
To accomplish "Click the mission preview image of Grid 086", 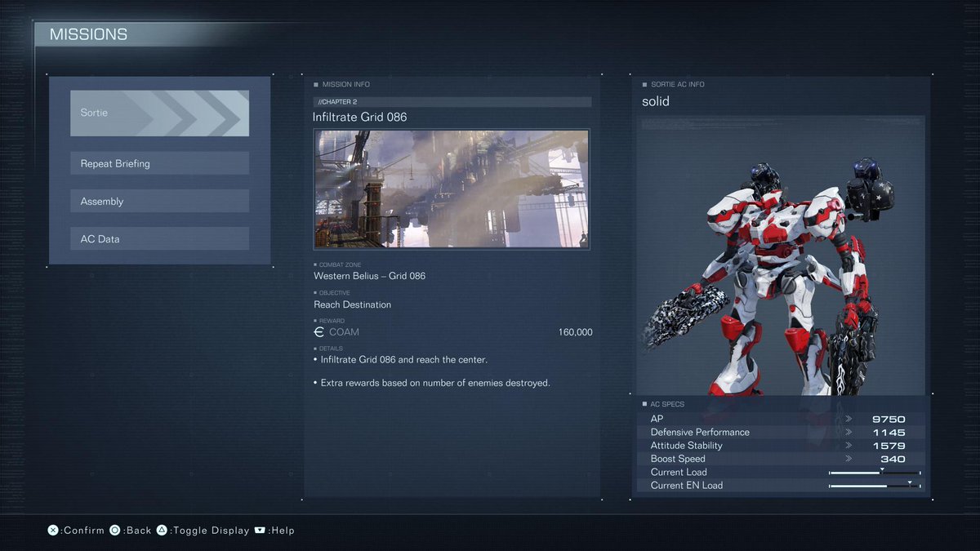I will pos(452,189).
